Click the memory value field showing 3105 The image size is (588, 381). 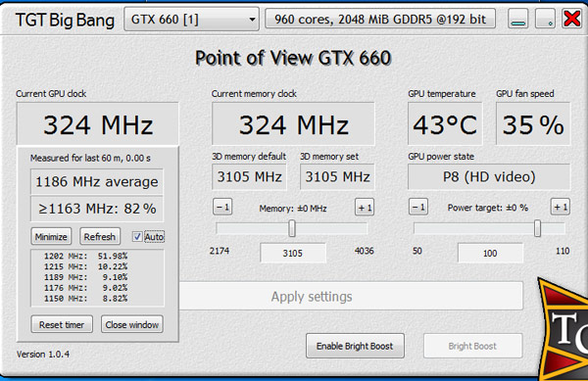click(293, 253)
